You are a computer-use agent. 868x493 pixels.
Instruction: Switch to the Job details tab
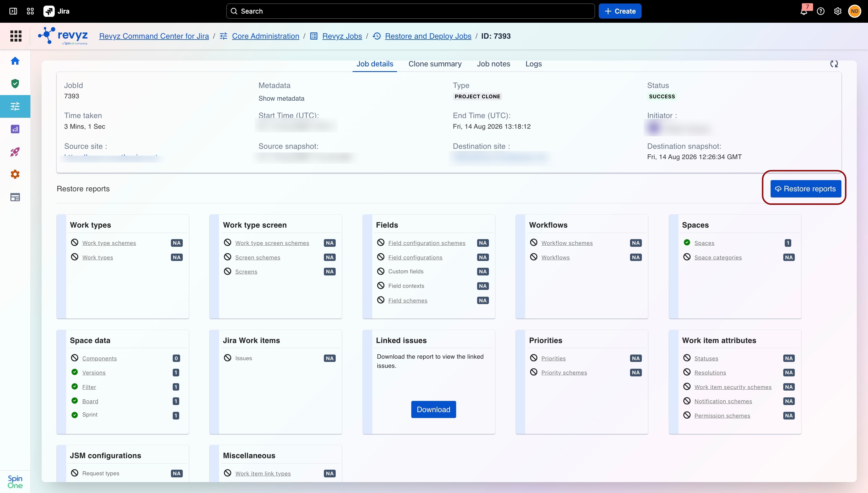tap(375, 64)
